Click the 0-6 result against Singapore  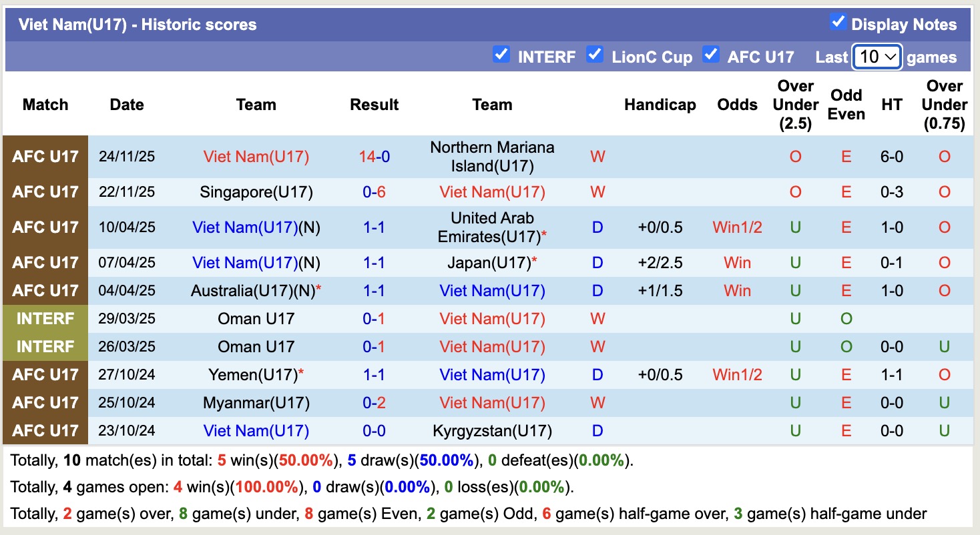pyautogui.click(x=374, y=191)
